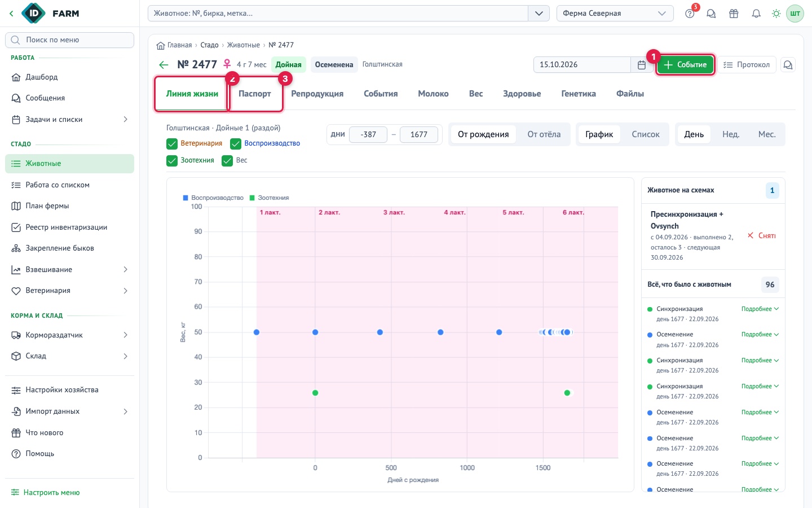Viewport: 812px width, 508px height.
Task: Open Реестр инвентаризации in the sidebar
Action: [x=70, y=227]
